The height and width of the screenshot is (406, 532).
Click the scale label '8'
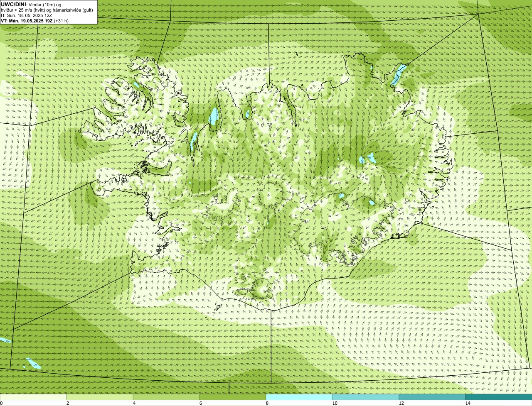click(x=267, y=403)
